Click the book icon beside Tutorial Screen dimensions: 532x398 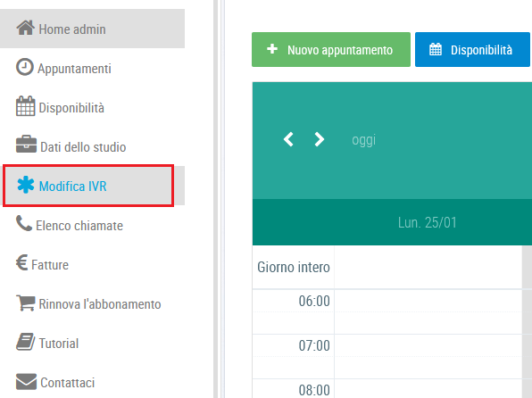click(x=26, y=342)
